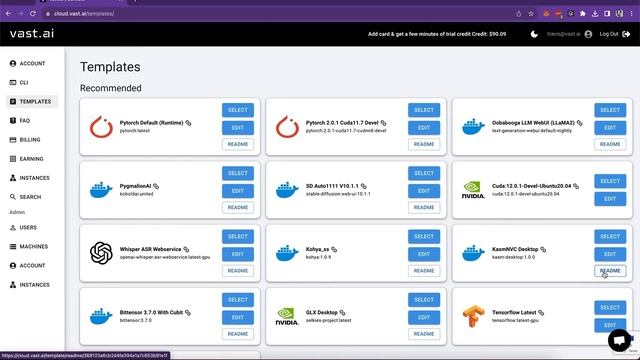The height and width of the screenshot is (360, 640).
Task: Copy link icon next to Whisper ASR Webservice
Action: (186, 249)
